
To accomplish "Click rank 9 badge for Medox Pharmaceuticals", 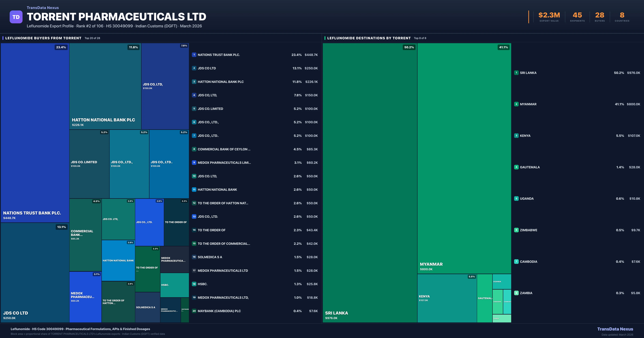I will pos(194,163).
